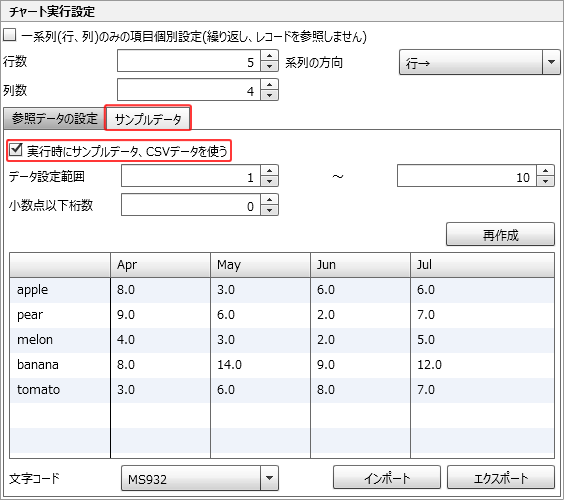Increase 小数点以下桁数 with up arrow
Screen dimensions: 564x500
[x=269, y=200]
